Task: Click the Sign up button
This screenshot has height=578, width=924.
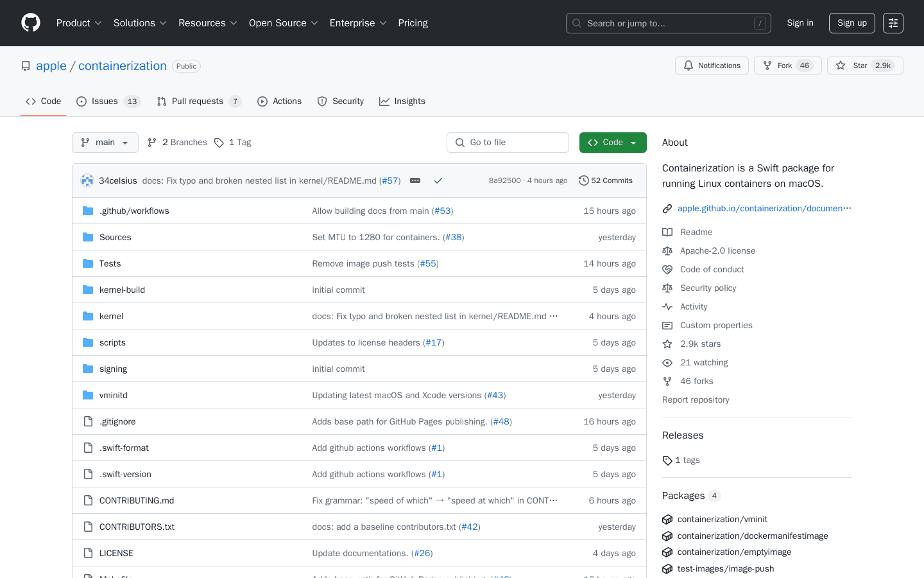Action: click(851, 22)
